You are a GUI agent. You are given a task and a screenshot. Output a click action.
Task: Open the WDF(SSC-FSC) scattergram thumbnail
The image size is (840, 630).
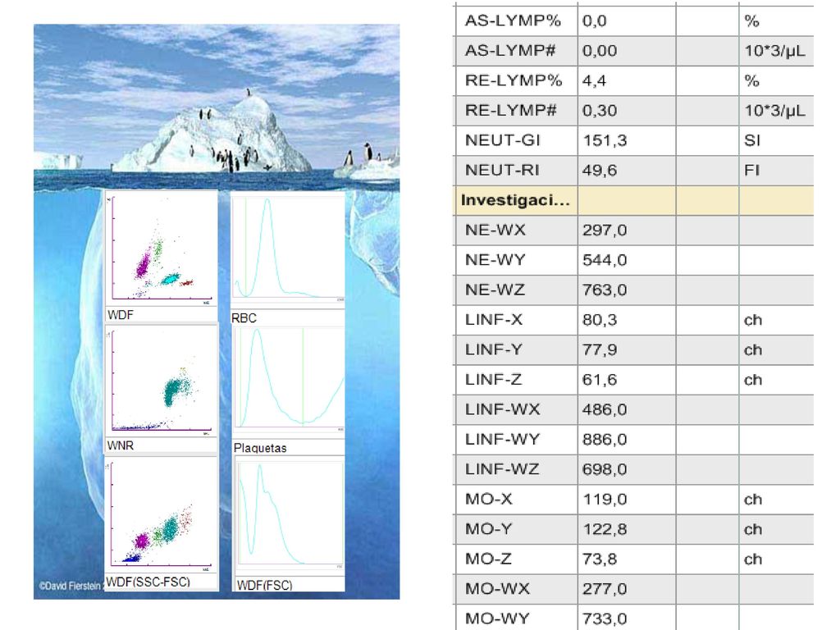pyautogui.click(x=162, y=516)
